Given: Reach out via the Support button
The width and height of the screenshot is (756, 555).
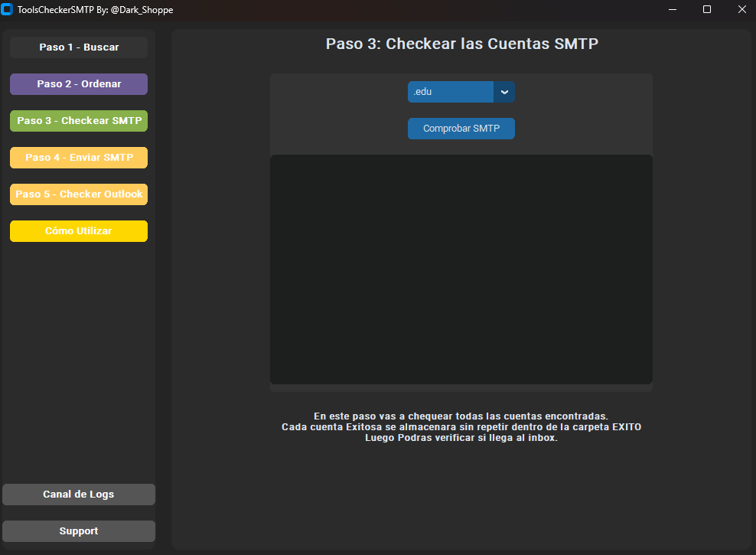Looking at the screenshot, I should click(x=78, y=531).
